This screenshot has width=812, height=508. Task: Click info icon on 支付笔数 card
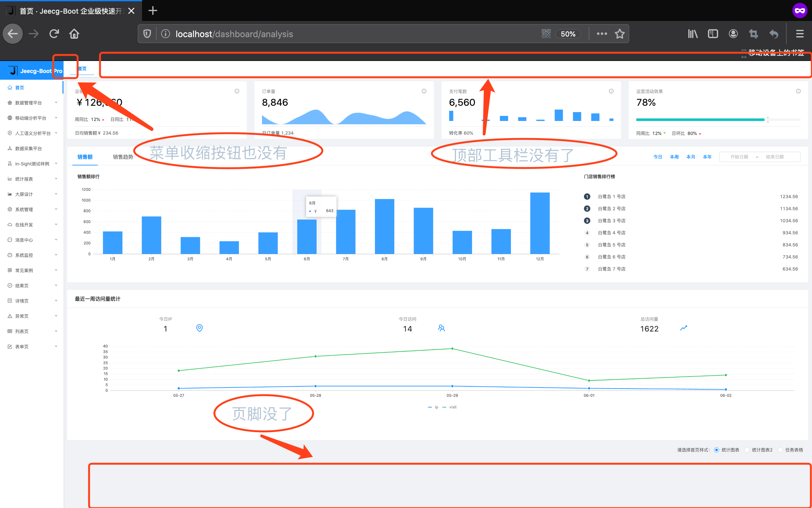(611, 91)
